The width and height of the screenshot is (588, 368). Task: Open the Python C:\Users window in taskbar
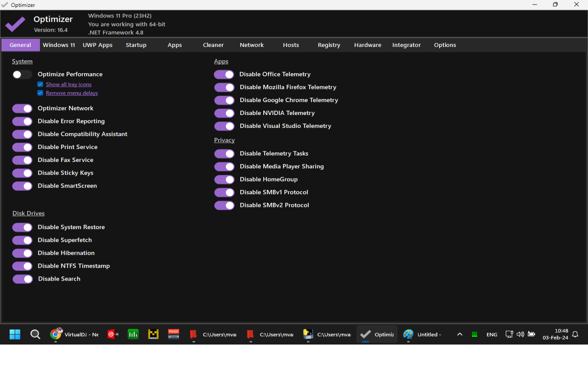328,334
